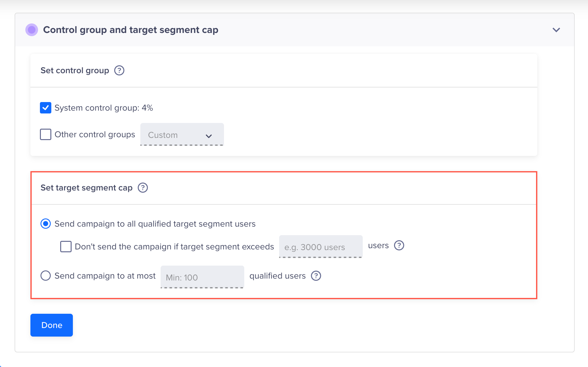Select 'Send campaign to all qualified target segment users'
The height and width of the screenshot is (367, 588).
tap(46, 224)
